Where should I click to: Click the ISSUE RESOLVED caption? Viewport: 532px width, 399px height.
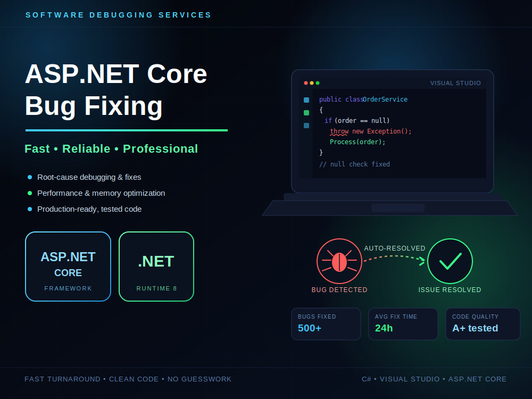tap(450, 290)
